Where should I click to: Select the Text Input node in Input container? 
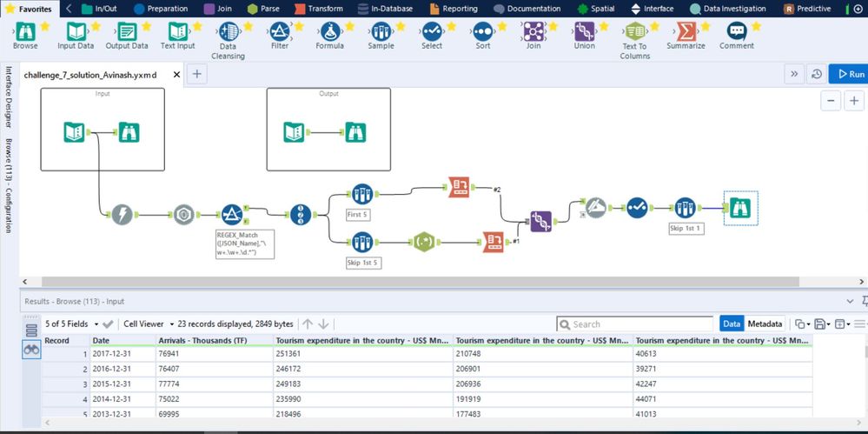74,132
